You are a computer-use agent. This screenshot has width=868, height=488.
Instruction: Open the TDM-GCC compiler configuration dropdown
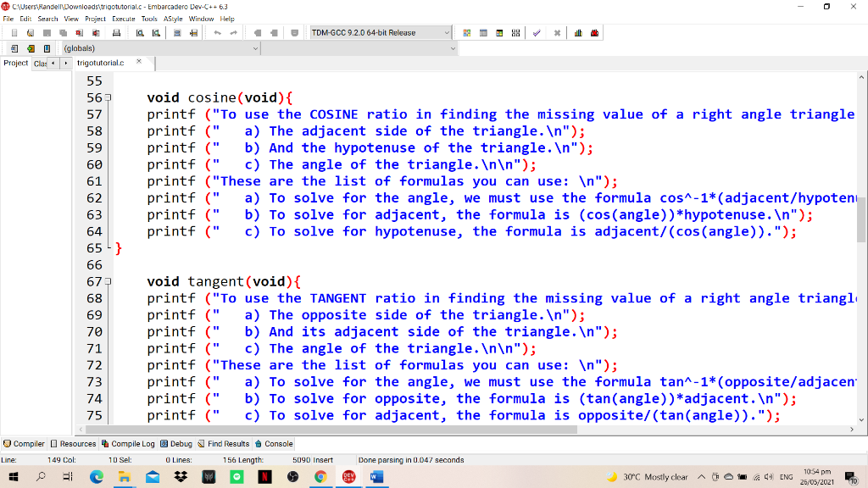pyautogui.click(x=448, y=33)
